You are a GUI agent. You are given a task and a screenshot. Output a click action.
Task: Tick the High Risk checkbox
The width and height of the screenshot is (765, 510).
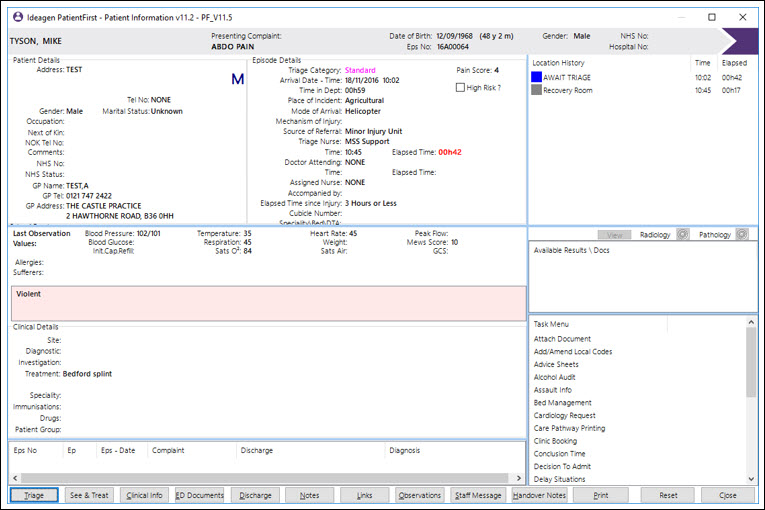tap(460, 87)
